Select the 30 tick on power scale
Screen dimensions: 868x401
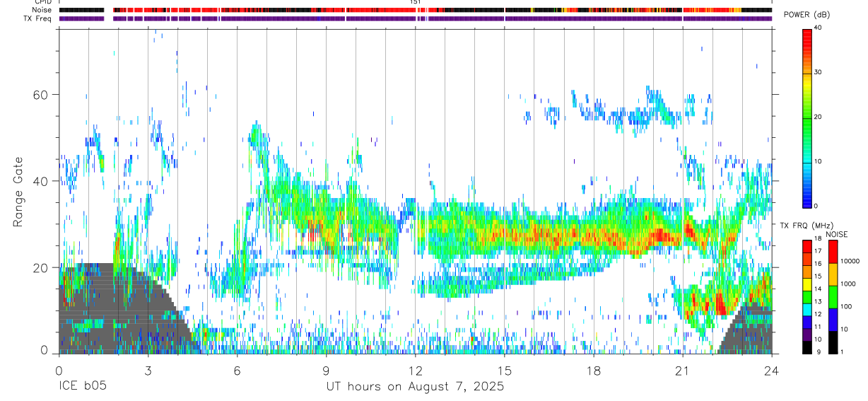pos(818,72)
